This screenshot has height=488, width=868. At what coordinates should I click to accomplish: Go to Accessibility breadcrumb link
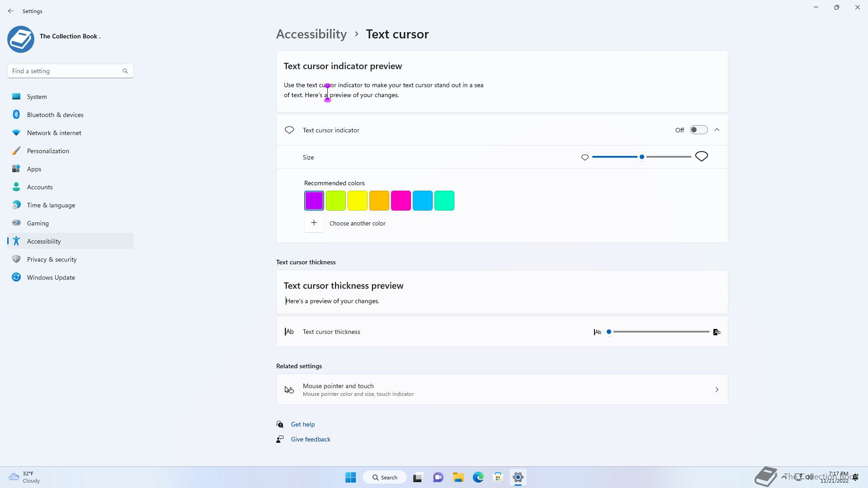point(311,34)
